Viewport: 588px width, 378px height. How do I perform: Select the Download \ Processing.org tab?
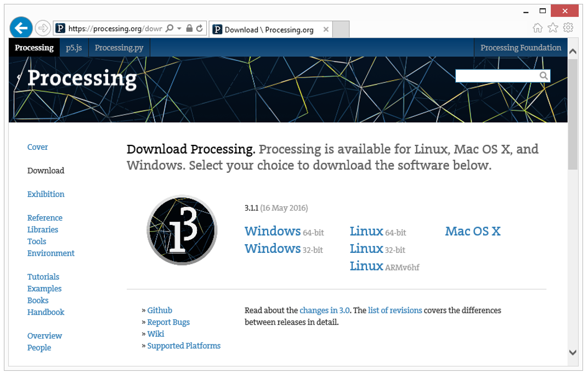click(x=271, y=29)
